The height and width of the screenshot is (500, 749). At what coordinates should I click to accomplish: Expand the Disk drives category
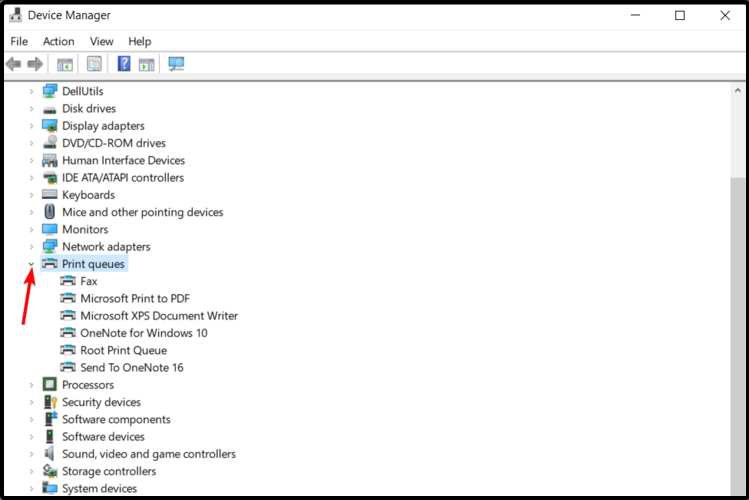(x=32, y=108)
